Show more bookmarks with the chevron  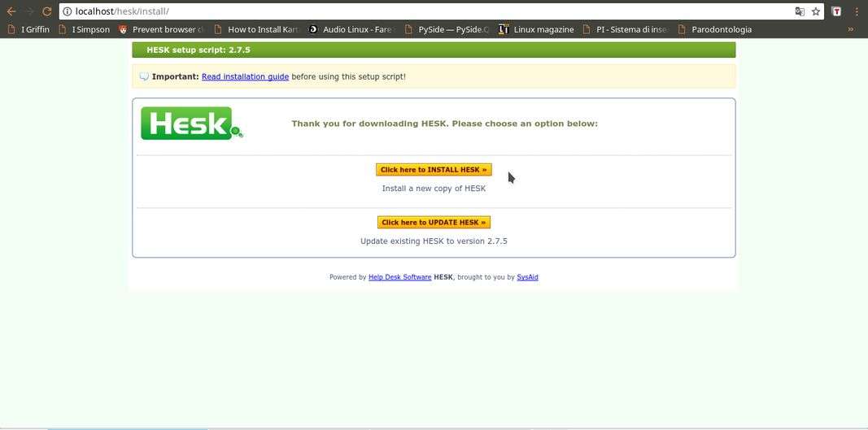850,29
